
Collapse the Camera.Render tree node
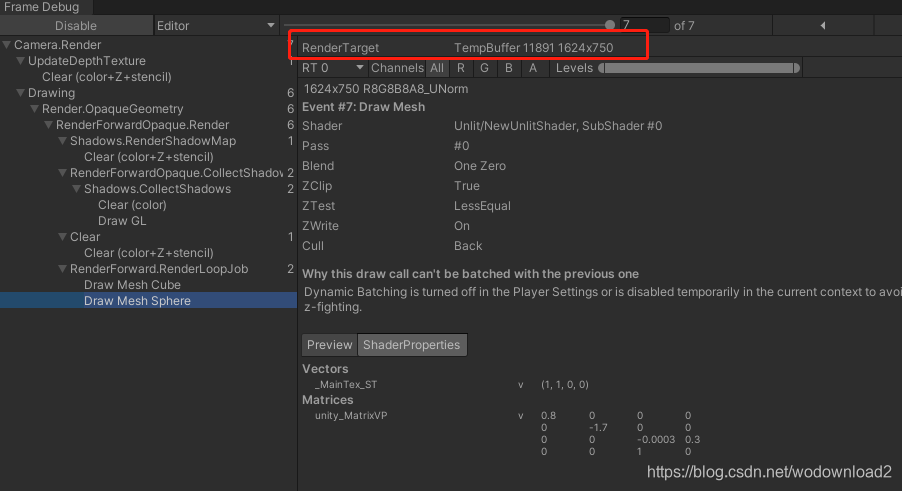(x=7, y=45)
